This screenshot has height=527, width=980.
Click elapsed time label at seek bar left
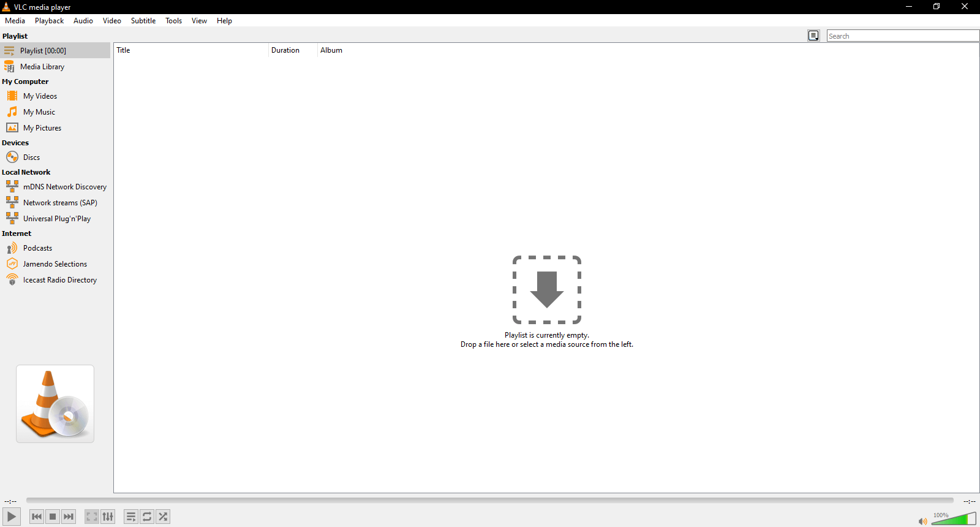pos(10,501)
